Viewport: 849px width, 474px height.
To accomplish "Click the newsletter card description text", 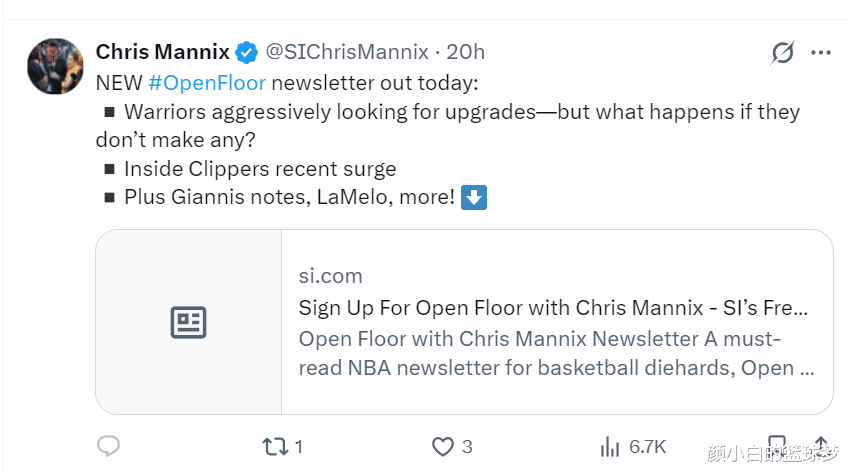I will 556,353.
